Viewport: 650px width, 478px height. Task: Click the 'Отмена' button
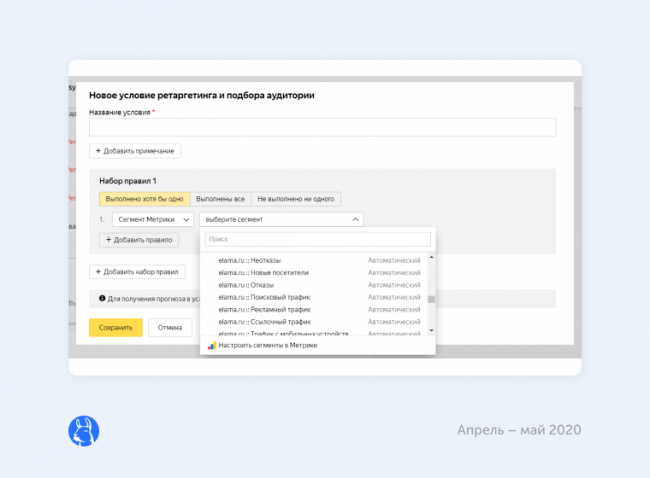170,327
